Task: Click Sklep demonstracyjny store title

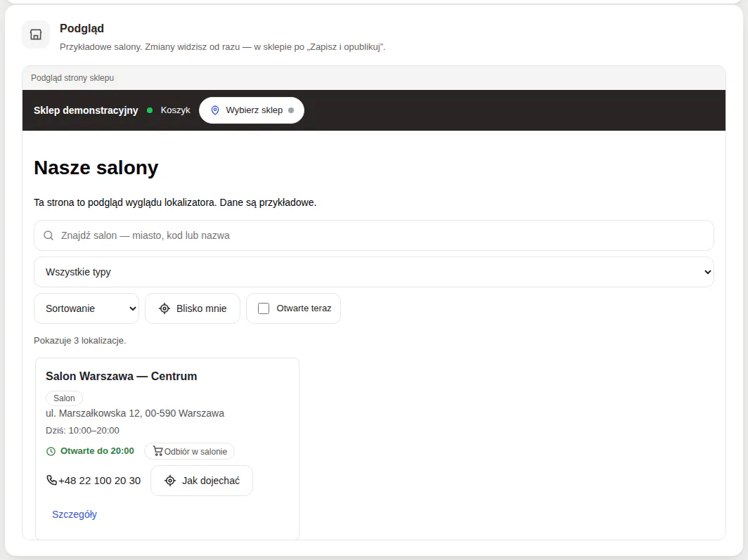Action: [86, 110]
